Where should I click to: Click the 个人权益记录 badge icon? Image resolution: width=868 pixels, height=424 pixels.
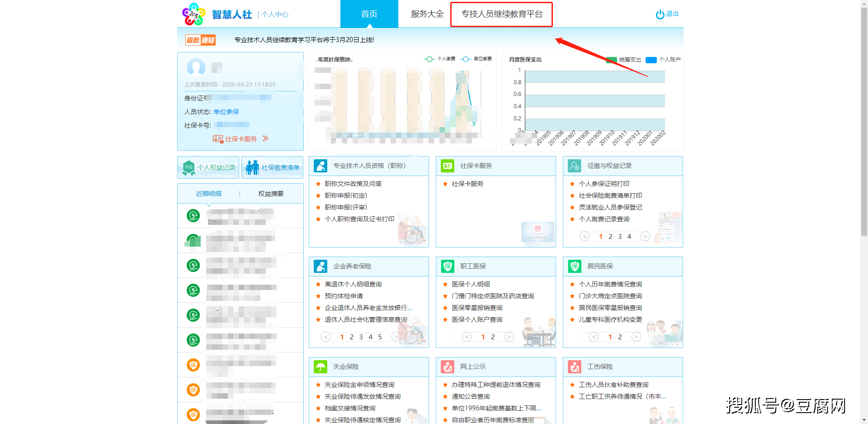pos(189,167)
